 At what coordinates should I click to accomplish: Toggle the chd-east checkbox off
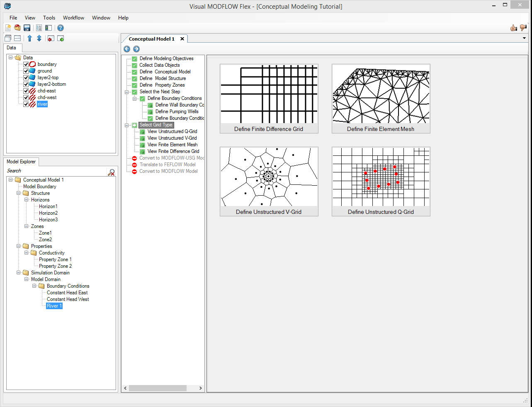[26, 91]
